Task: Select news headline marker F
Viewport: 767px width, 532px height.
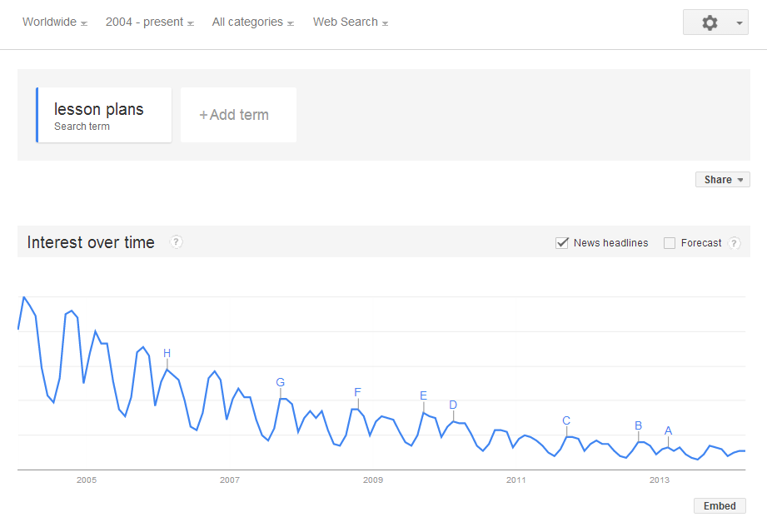Action: (x=357, y=393)
